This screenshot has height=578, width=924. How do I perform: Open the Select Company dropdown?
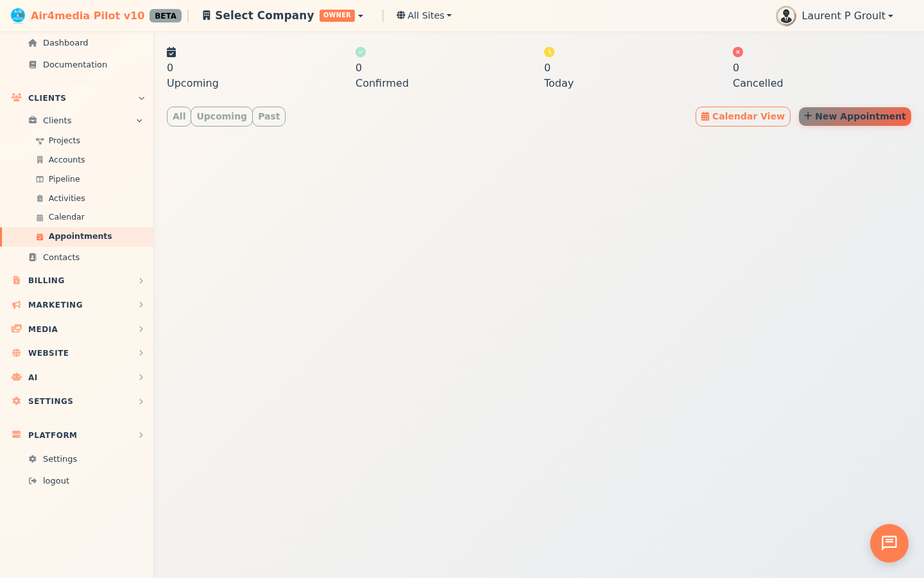pyautogui.click(x=282, y=15)
